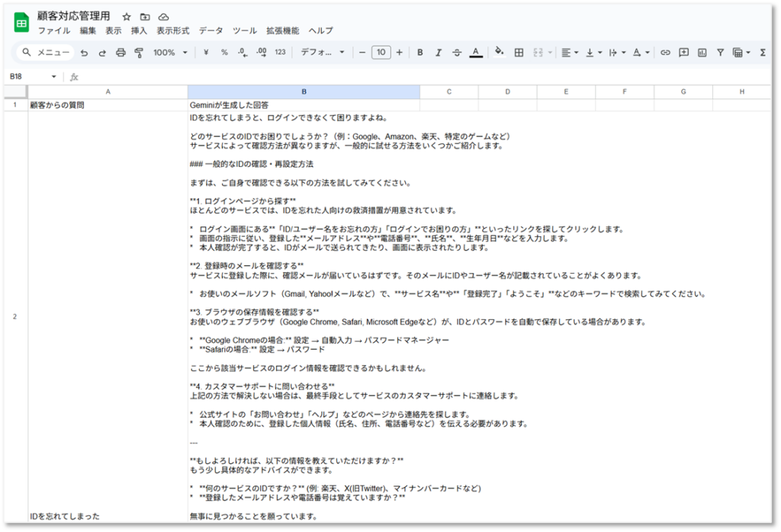
Task: Format as currency with ¥ button
Action: click(x=206, y=53)
